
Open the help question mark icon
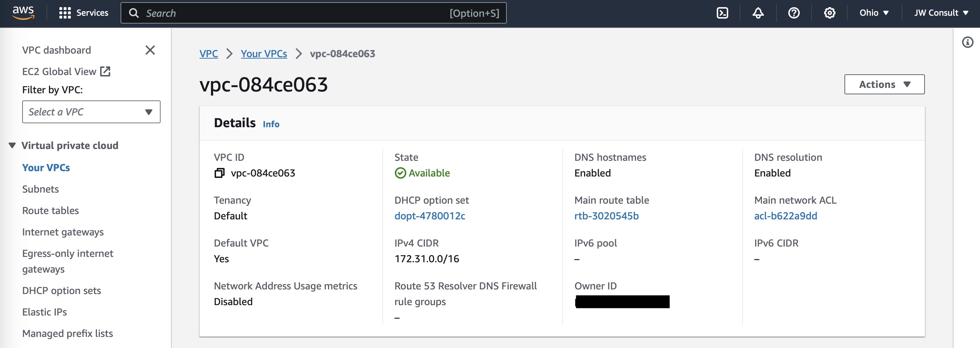793,13
